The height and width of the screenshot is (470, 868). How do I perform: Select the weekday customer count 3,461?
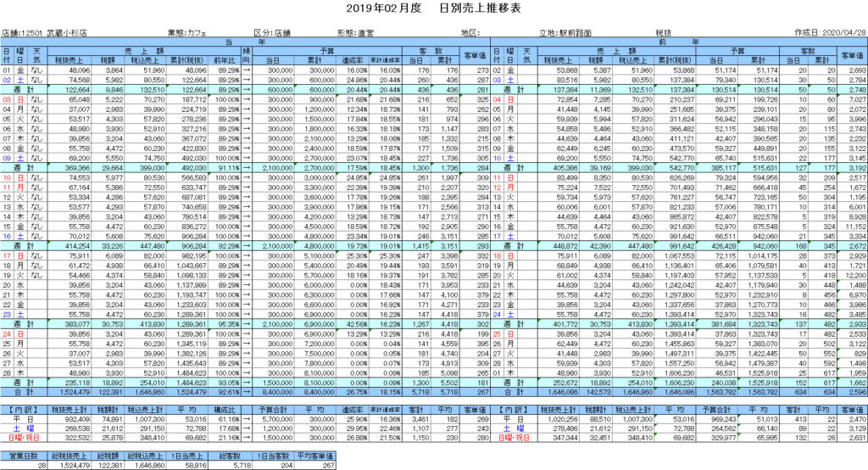pyautogui.click(x=420, y=420)
